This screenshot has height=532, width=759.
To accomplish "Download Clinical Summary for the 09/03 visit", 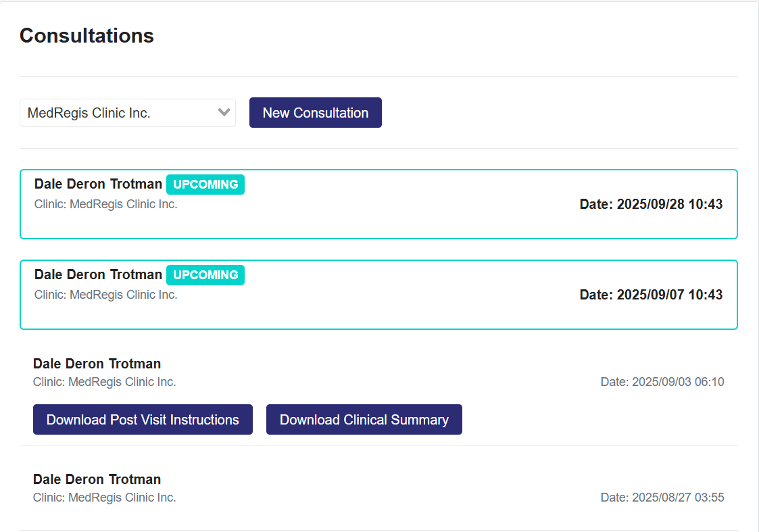I will point(364,420).
